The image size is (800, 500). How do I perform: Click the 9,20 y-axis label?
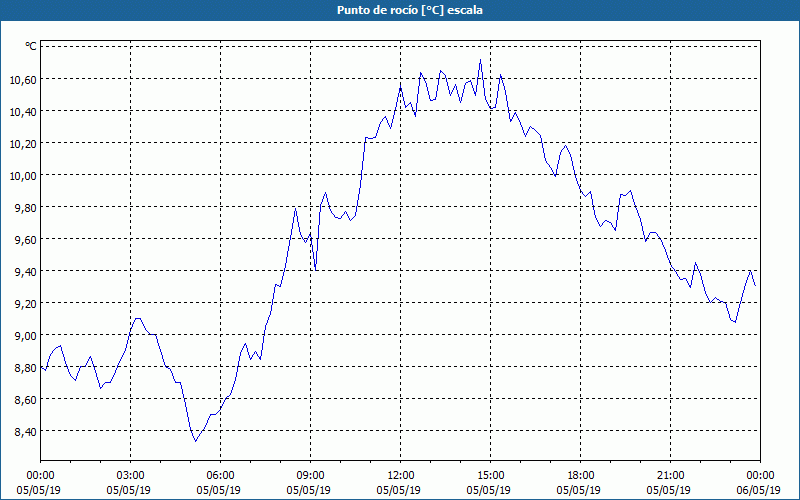26,304
